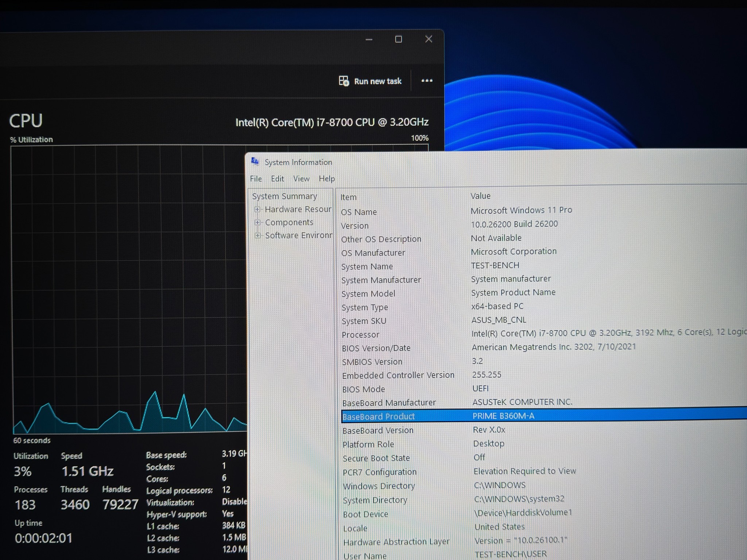This screenshot has height=560, width=747.
Task: Select the Version row
Action: pyautogui.click(x=543, y=225)
